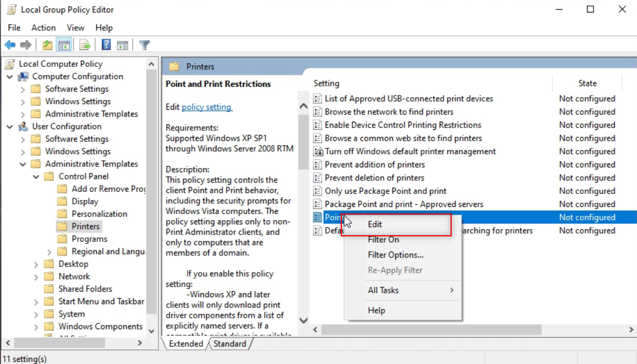This screenshot has width=637, height=364.
Task: Click the Up one level folder icon
Action: (47, 45)
